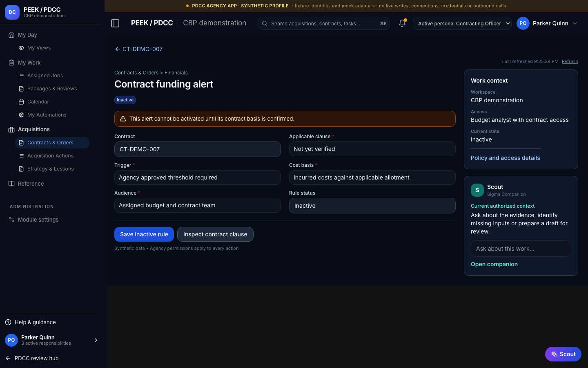Click the PDCC review hub back arrow
The height and width of the screenshot is (368, 588).
pyautogui.click(x=8, y=358)
